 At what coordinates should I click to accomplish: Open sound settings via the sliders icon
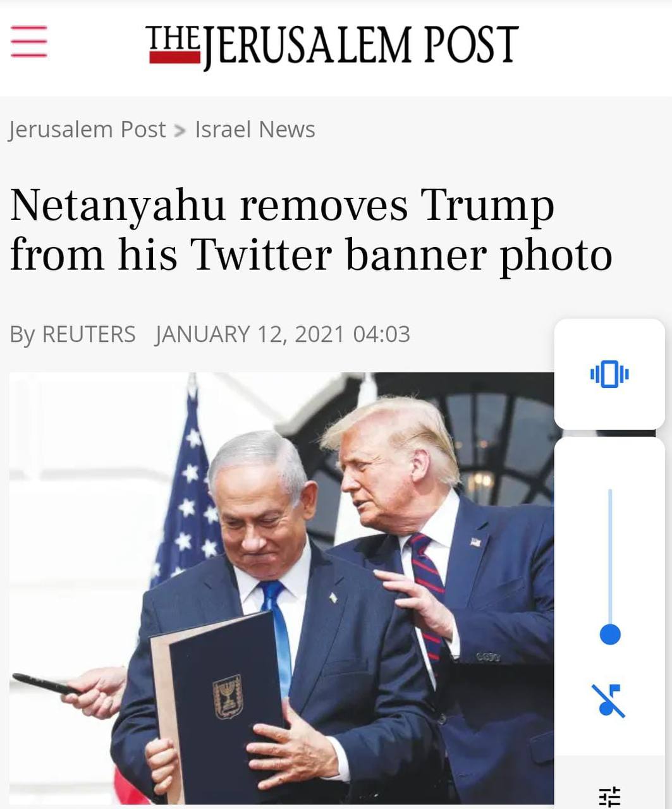click(609, 796)
